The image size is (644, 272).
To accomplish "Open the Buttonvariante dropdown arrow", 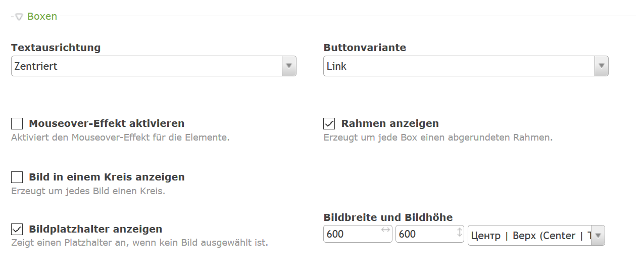I will coord(601,66).
